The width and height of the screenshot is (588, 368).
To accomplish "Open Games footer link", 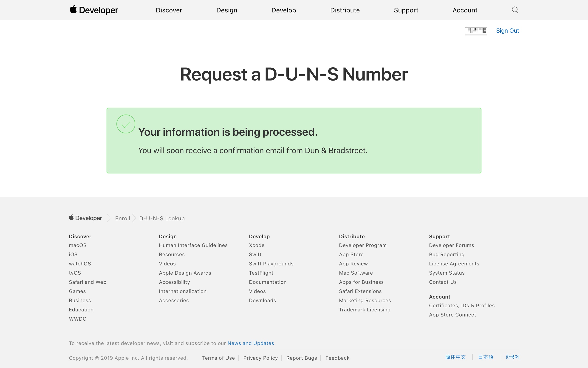I will 77,291.
